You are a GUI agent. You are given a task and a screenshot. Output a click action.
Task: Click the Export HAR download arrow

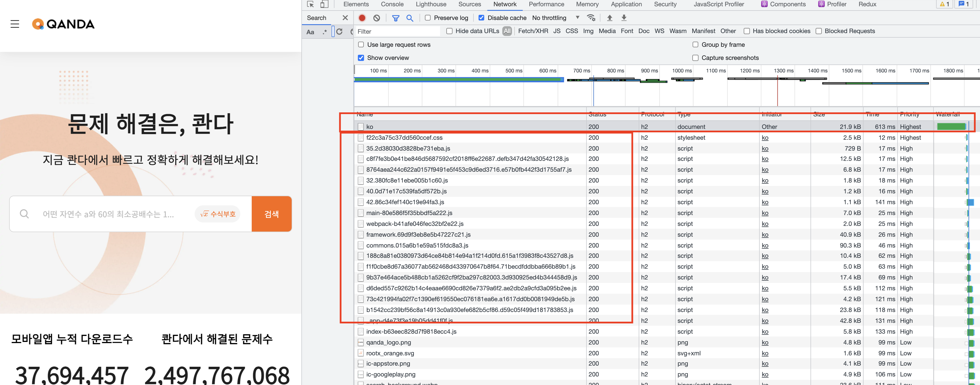pos(624,18)
